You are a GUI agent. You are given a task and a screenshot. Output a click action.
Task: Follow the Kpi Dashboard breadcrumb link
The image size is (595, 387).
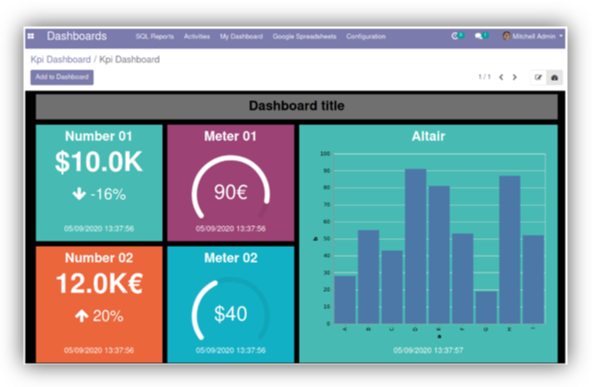point(61,60)
